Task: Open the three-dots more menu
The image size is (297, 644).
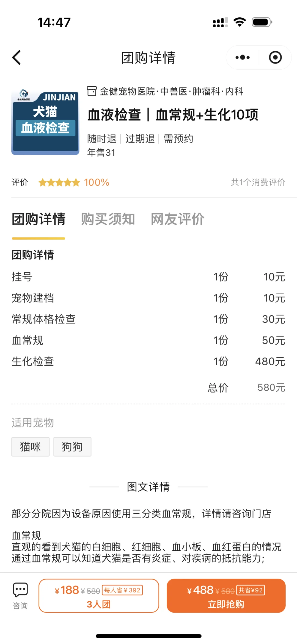Action: pos(243,57)
